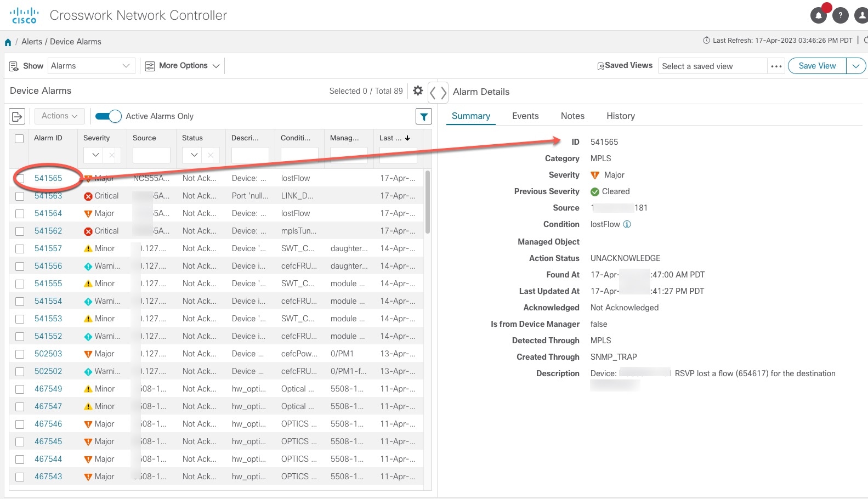Image resolution: width=868 pixels, height=499 pixels.
Task: Go to home via the house icon
Action: tap(8, 42)
